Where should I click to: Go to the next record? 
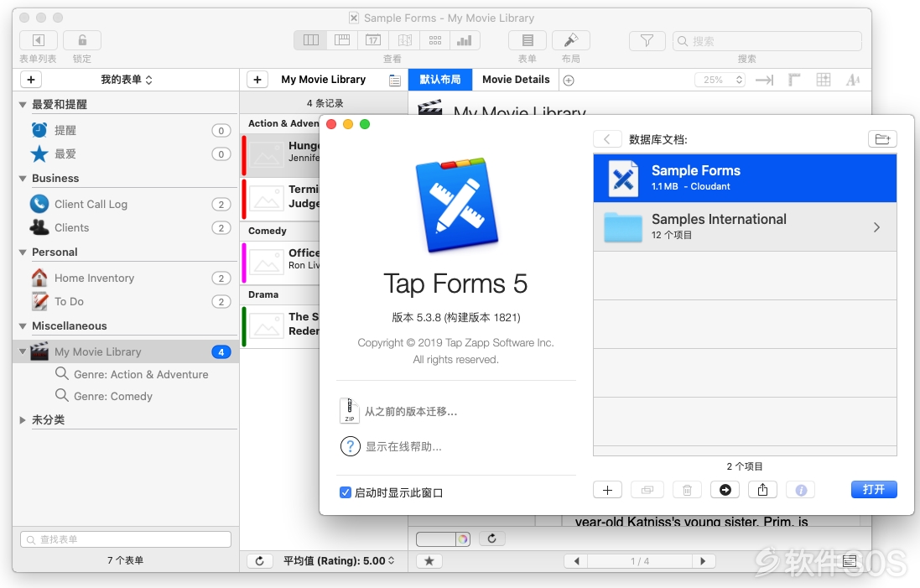[x=703, y=561]
